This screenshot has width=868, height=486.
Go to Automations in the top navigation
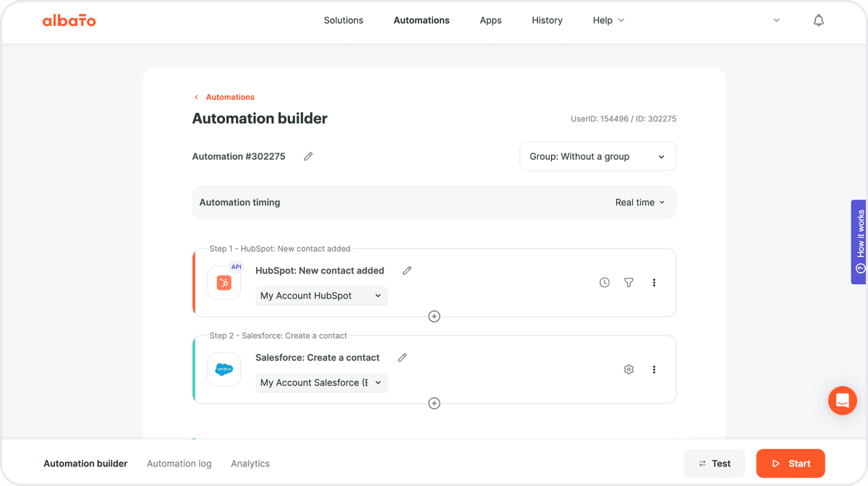pyautogui.click(x=422, y=20)
